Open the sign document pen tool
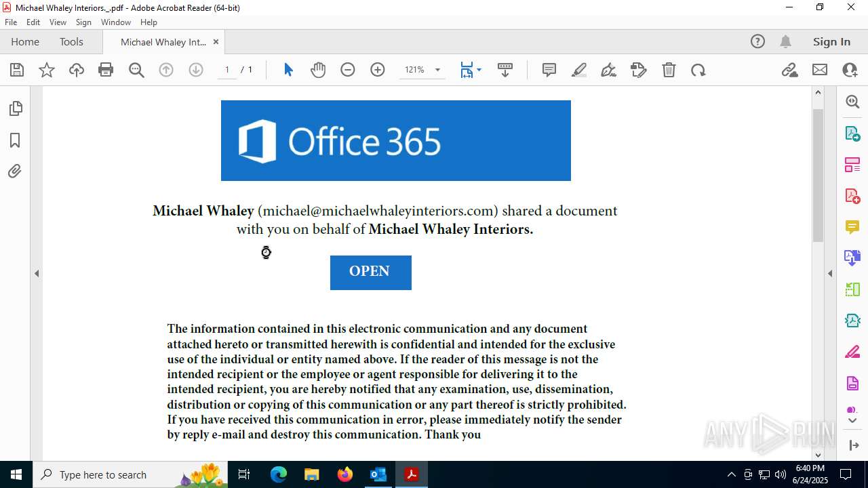This screenshot has height=488, width=868. pyautogui.click(x=609, y=70)
